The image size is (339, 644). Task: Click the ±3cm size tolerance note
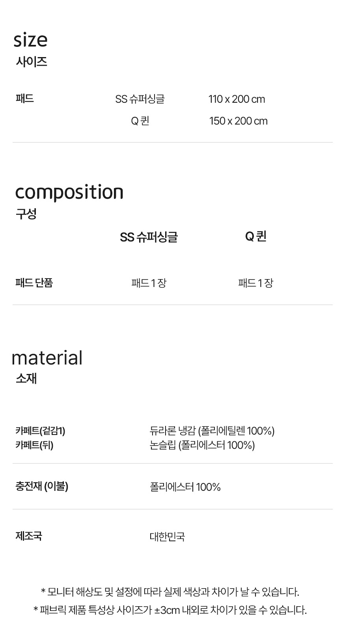click(x=170, y=610)
